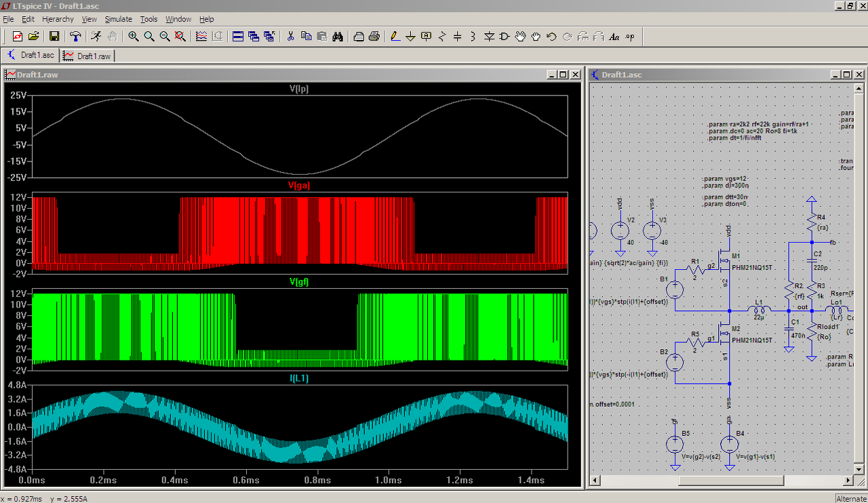Click the I(L1) trace label
This screenshot has height=503, width=868.
point(299,378)
